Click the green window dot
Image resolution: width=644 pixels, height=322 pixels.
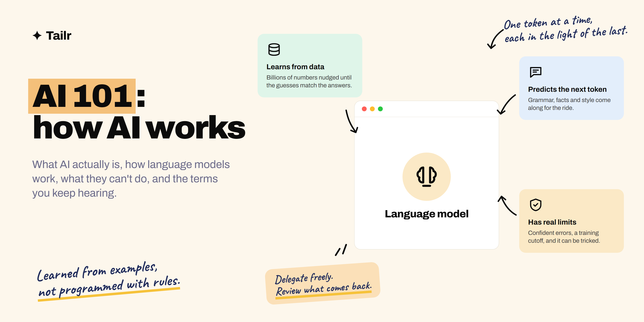[380, 109]
